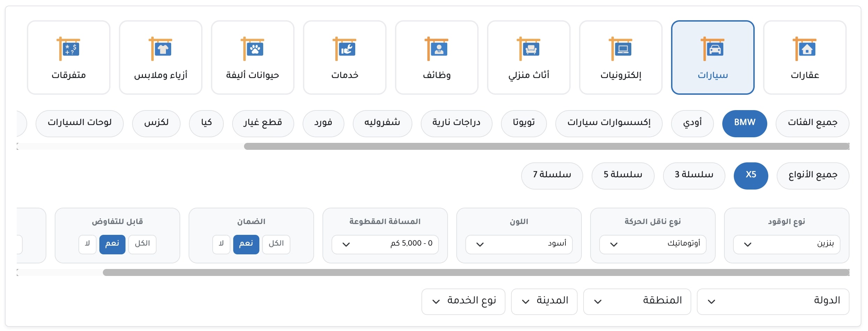Expand the mileage (المسافة المقطوعة) dropdown
This screenshot has width=868, height=331.
coord(385,244)
